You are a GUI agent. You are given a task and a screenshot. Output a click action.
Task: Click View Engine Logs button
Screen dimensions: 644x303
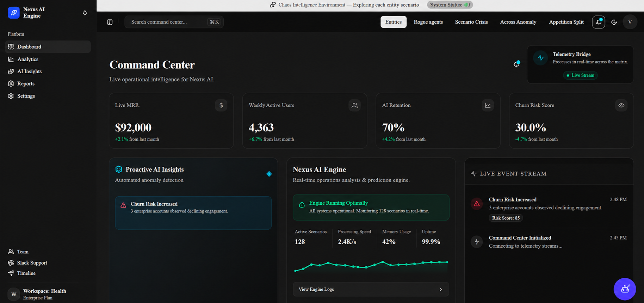pyautogui.click(x=371, y=289)
